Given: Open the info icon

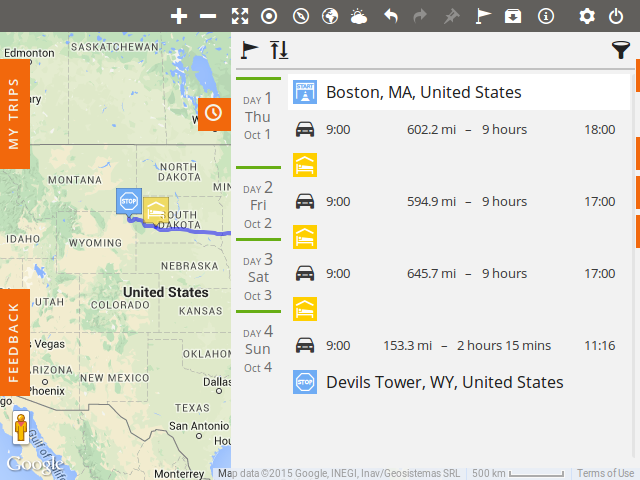Looking at the screenshot, I should coord(546,16).
